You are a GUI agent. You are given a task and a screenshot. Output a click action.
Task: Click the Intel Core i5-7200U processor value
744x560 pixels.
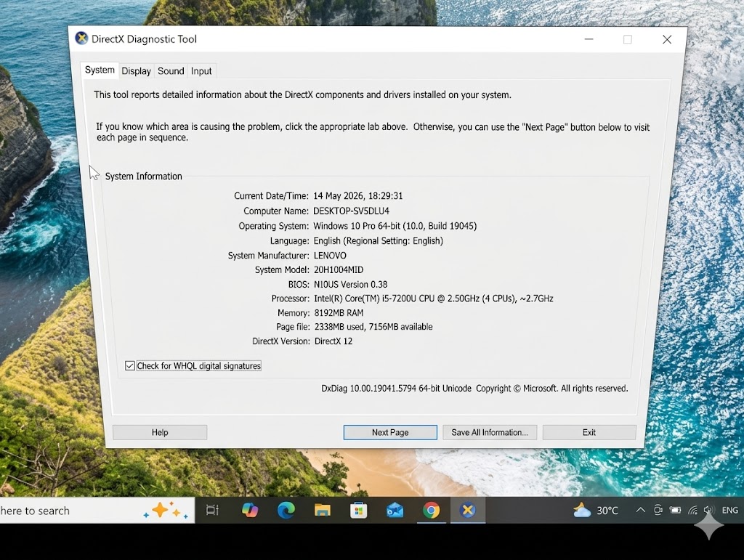point(434,299)
